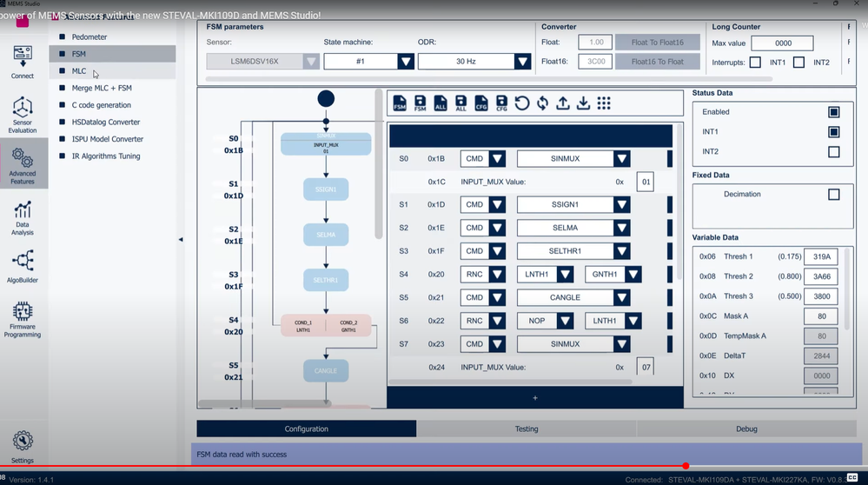Click the Mask A value field
The height and width of the screenshot is (485, 868).
821,316
